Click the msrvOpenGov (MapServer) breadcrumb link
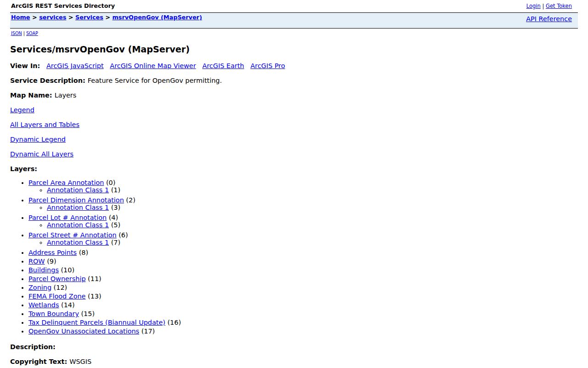 pos(157,17)
